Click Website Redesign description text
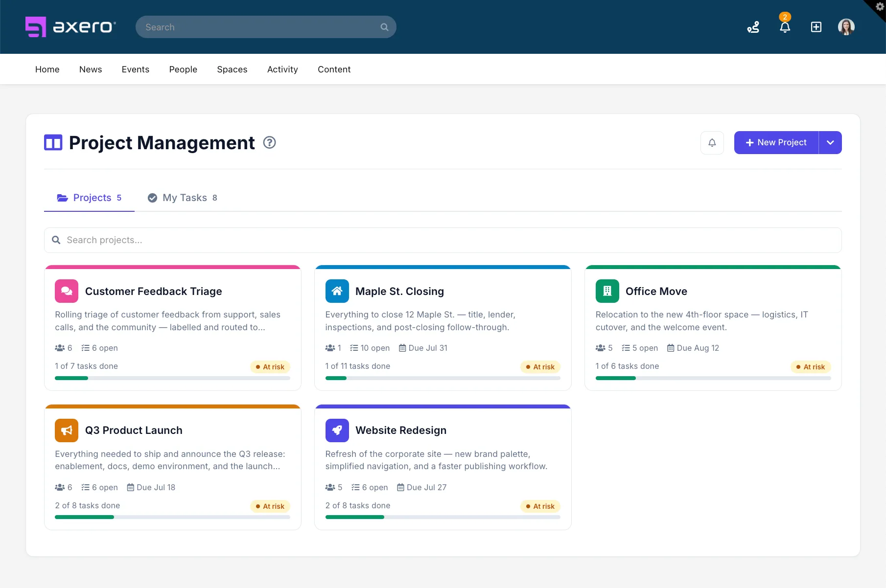Screen dimensions: 886x588 pyautogui.click(x=436, y=460)
